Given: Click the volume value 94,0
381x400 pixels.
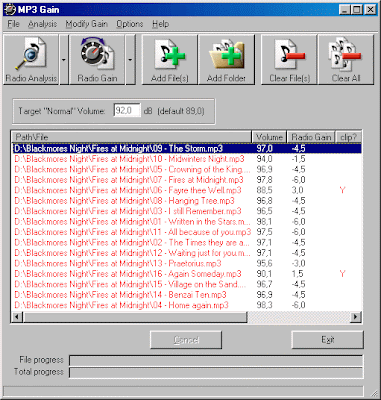Looking at the screenshot, I should [x=264, y=159].
